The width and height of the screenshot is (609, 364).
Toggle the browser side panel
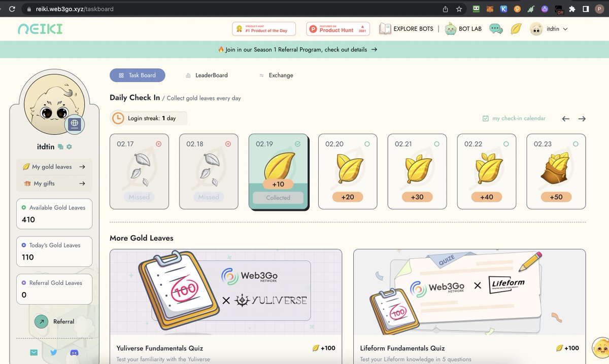pos(586,9)
